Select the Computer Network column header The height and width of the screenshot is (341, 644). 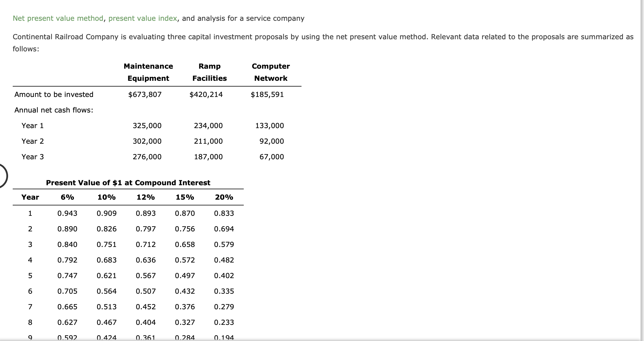point(271,72)
